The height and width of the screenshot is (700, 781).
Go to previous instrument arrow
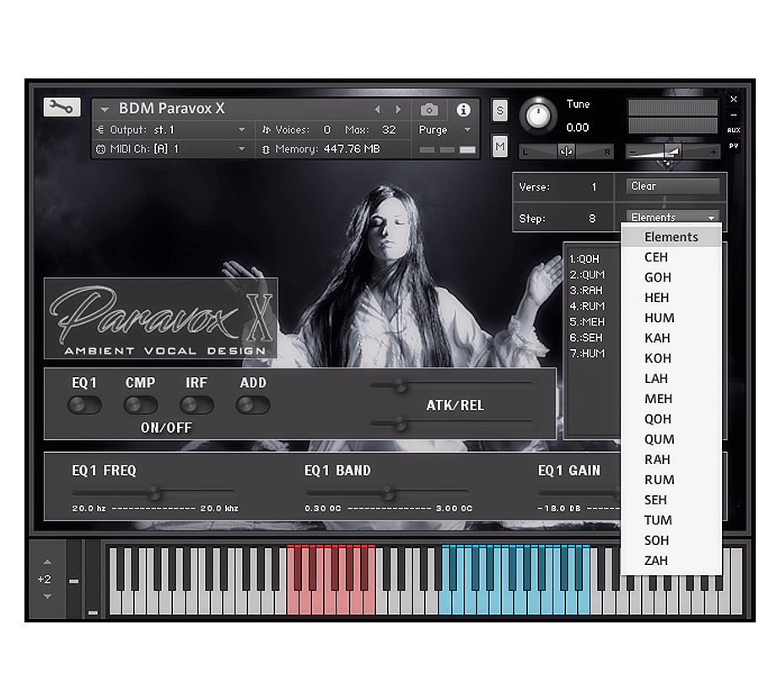pos(377,110)
